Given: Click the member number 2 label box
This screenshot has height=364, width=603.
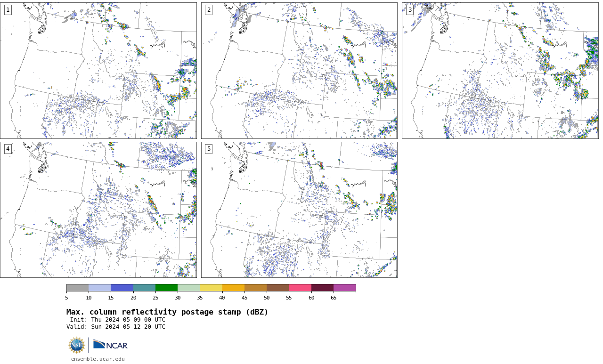Looking at the screenshot, I should click(x=209, y=10).
